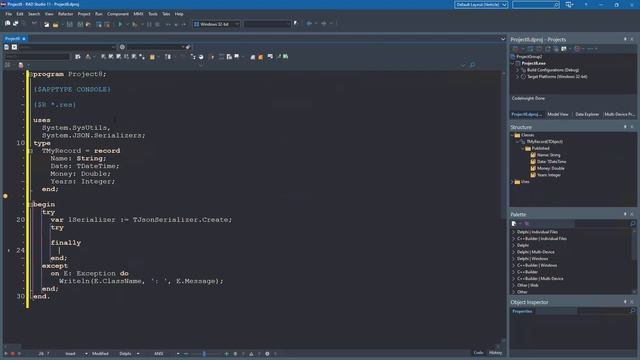Image resolution: width=640 pixels, height=360 pixels.
Task: Open the Project menu
Action: 84,14
